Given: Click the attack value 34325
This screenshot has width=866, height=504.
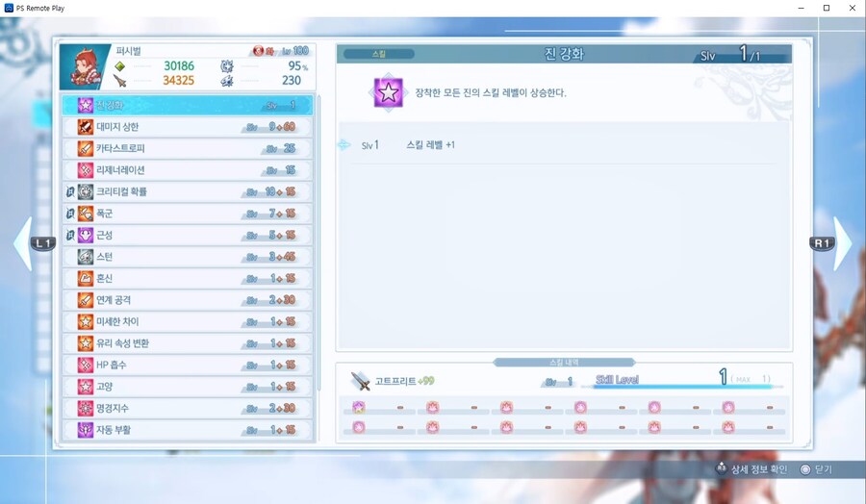Looking at the screenshot, I should pos(178,81).
